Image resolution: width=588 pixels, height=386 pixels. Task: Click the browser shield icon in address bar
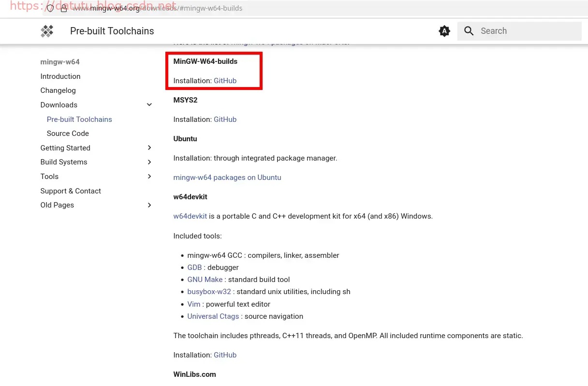pos(50,8)
